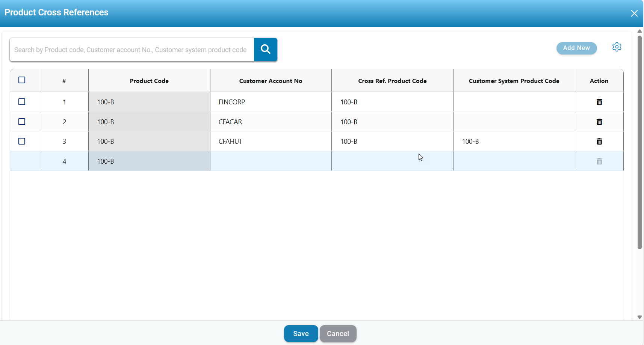The image size is (644, 345).
Task: Check the box for row 1 FINCORP
Action: pos(22,102)
